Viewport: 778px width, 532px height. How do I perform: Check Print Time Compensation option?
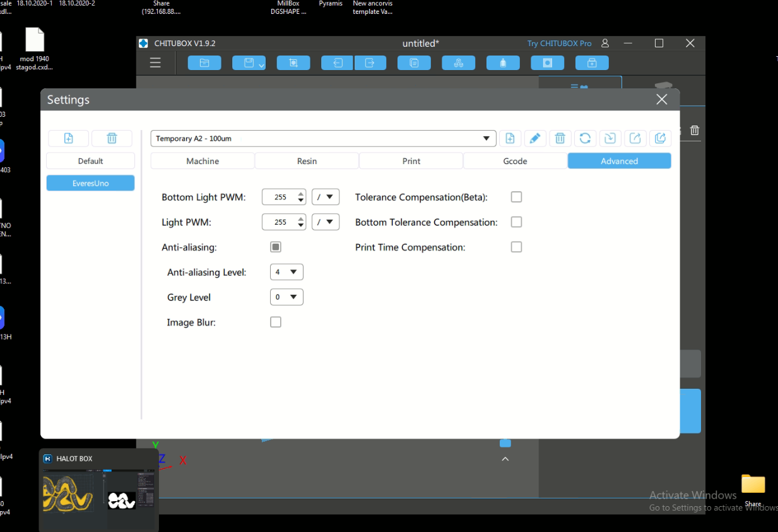click(516, 247)
